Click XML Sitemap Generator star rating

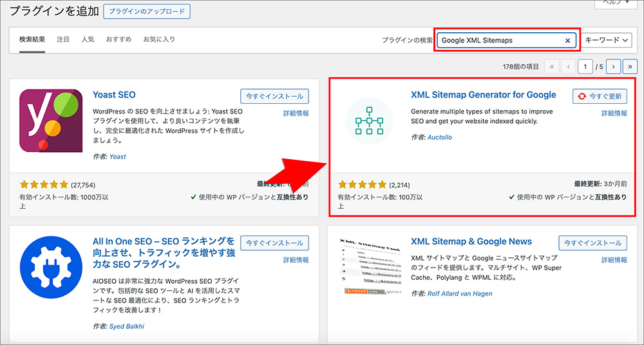coord(362,184)
